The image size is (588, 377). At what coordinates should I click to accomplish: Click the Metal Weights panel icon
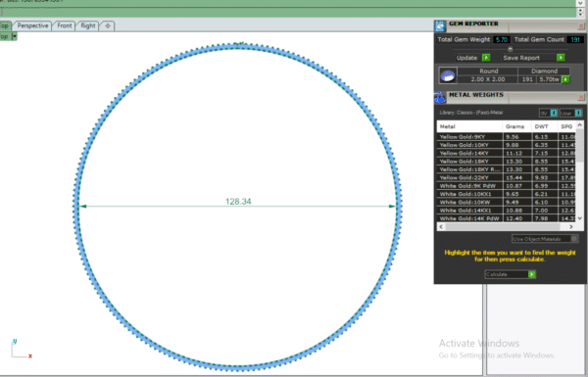pyautogui.click(x=439, y=98)
